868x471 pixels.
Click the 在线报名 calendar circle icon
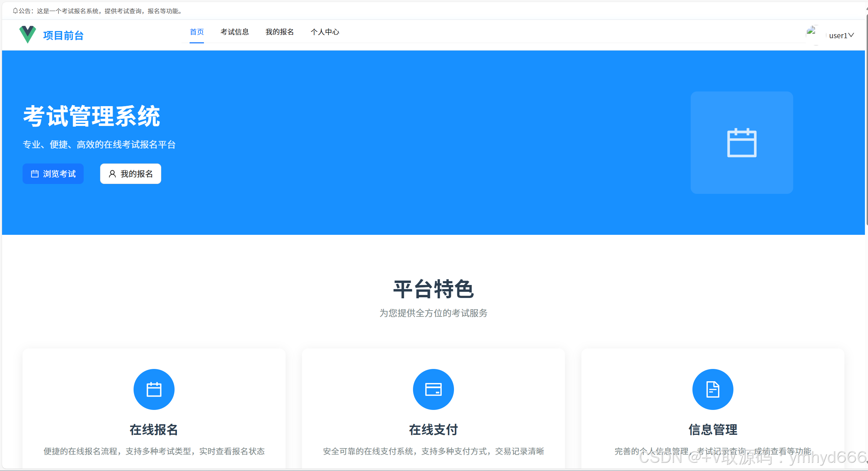click(x=154, y=389)
